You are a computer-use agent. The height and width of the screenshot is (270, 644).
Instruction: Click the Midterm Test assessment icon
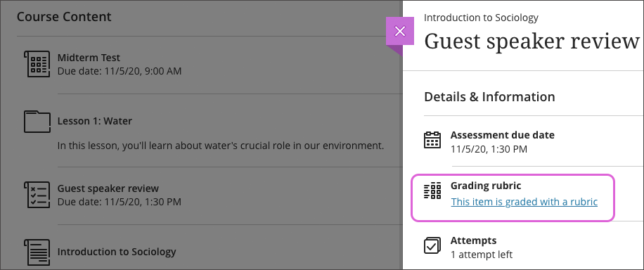pyautogui.click(x=37, y=64)
